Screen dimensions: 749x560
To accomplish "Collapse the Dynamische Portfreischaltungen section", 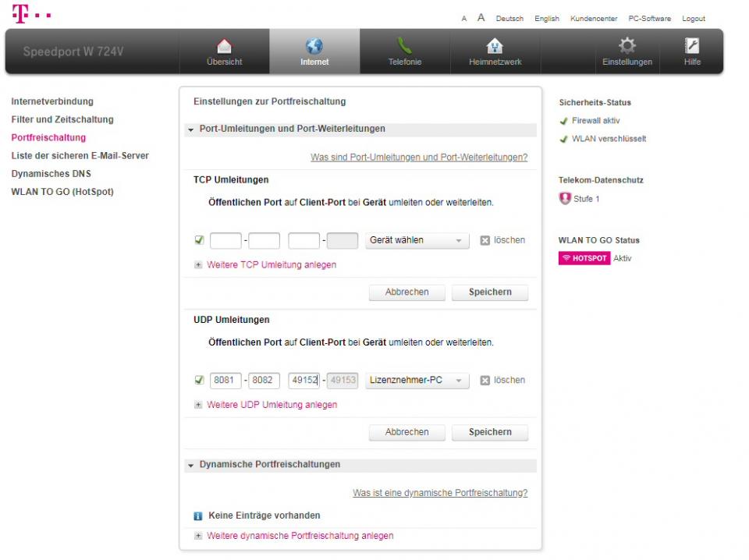I will pyautogui.click(x=191, y=465).
